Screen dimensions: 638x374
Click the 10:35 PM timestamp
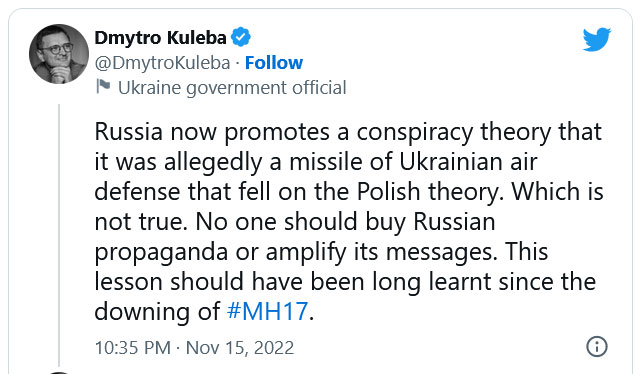[x=133, y=348]
